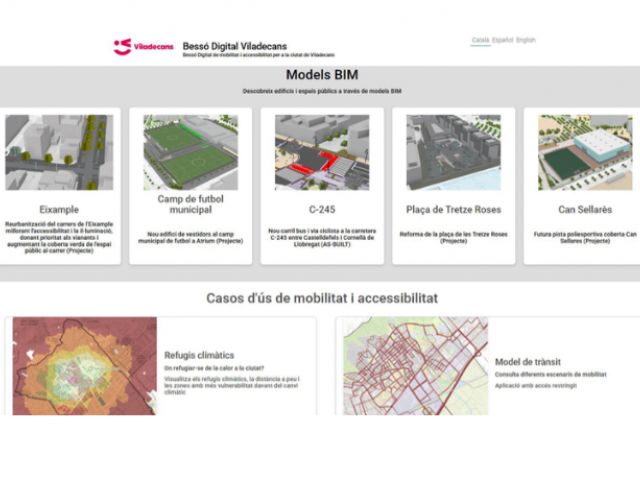The width and height of the screenshot is (640, 480).
Task: Click the 'Nou edifici de vestidors' description
Action: (x=191, y=238)
